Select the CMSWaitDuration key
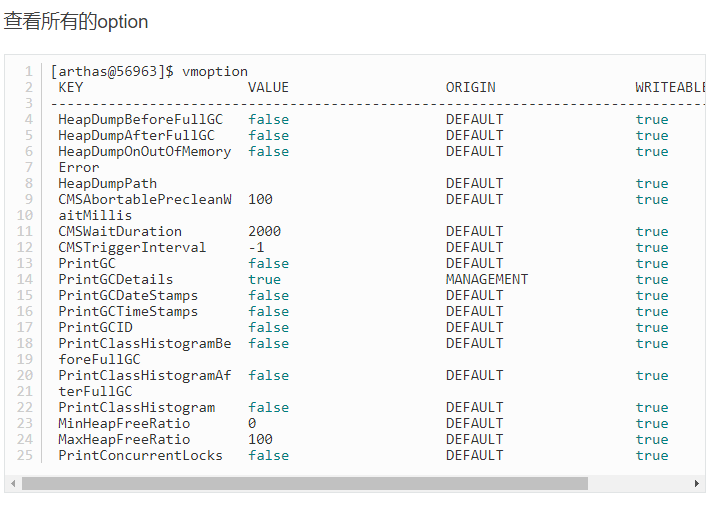This screenshot has height=507, width=717. [x=120, y=231]
